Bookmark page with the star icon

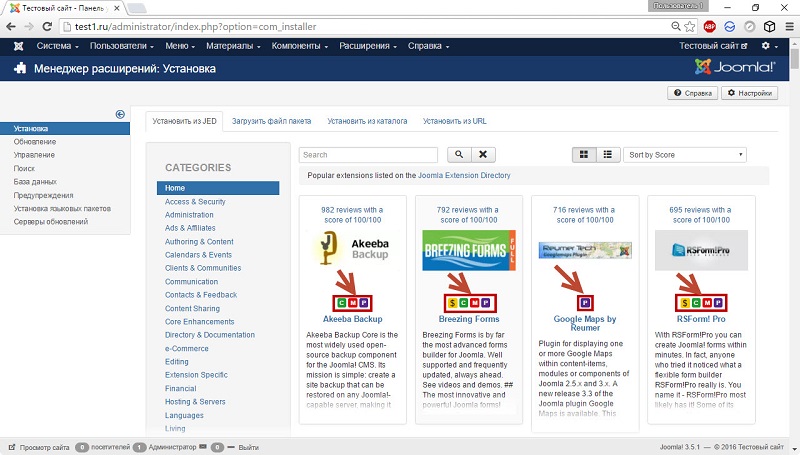[690, 27]
